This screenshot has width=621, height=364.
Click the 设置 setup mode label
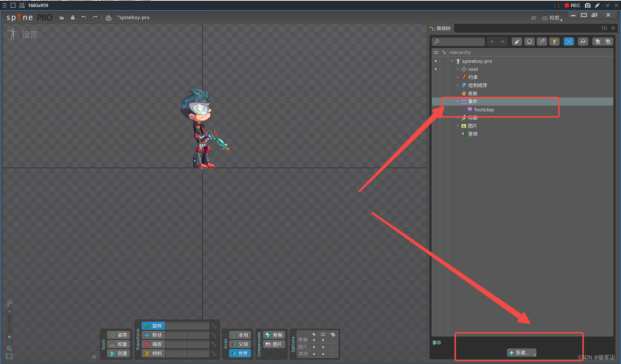tap(30, 35)
